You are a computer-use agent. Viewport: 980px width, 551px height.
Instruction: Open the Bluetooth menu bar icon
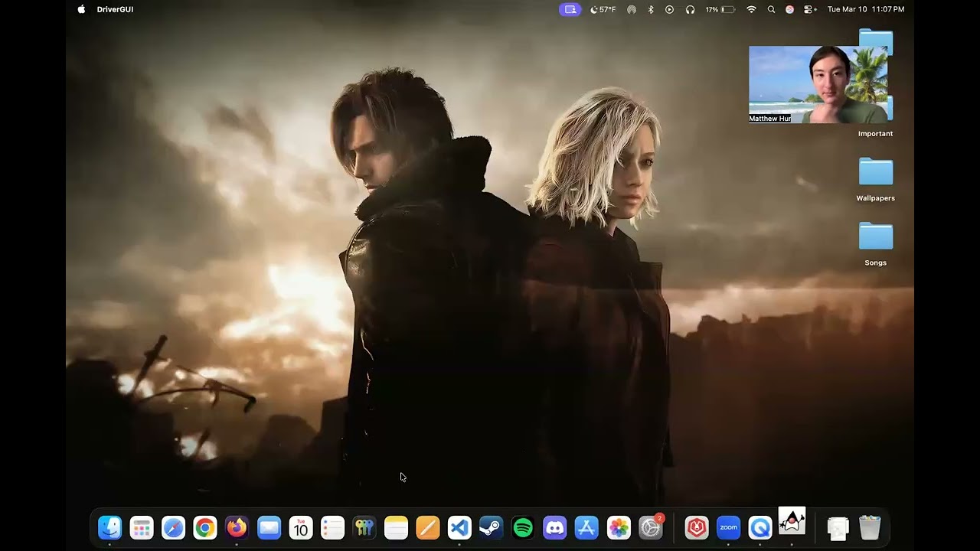[x=651, y=9]
